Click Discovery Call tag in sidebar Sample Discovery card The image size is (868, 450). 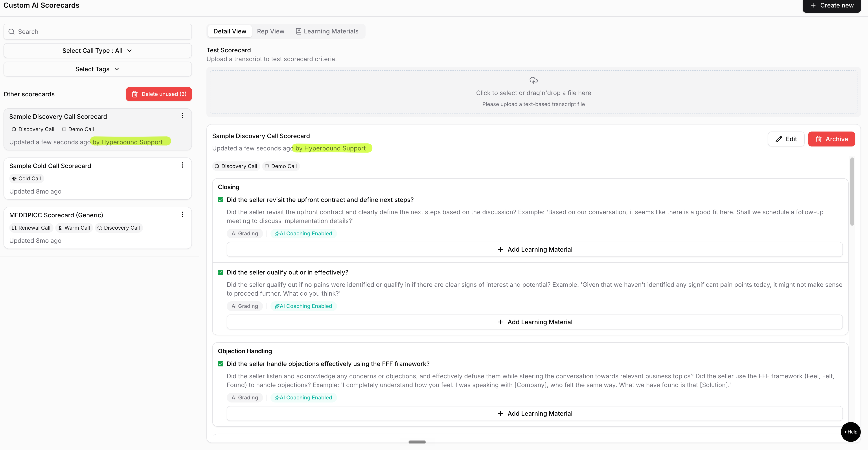coord(33,129)
